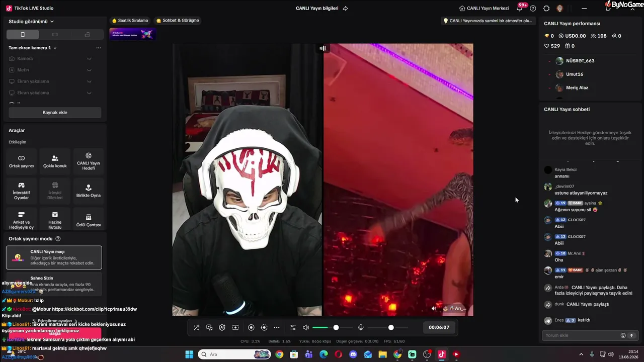This screenshot has width=644, height=362.
Task: Open Sohbet & Görüşme chip
Action: point(178,21)
